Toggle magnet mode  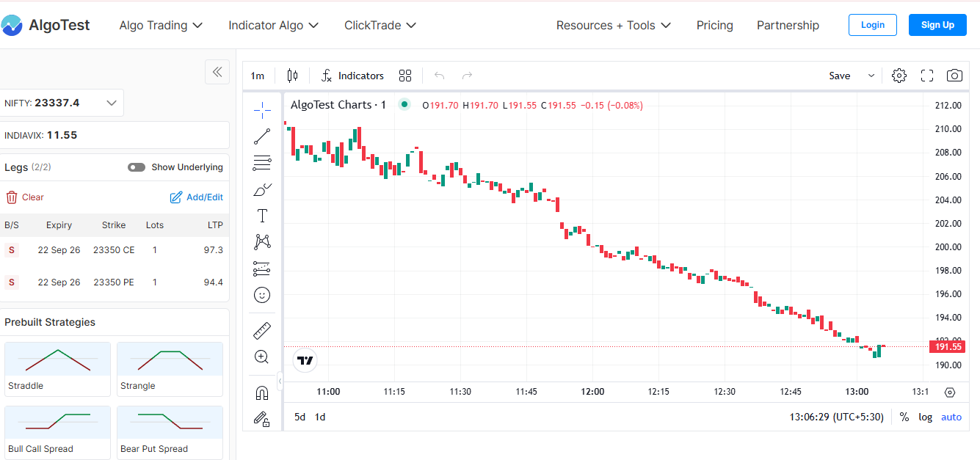[x=262, y=393]
